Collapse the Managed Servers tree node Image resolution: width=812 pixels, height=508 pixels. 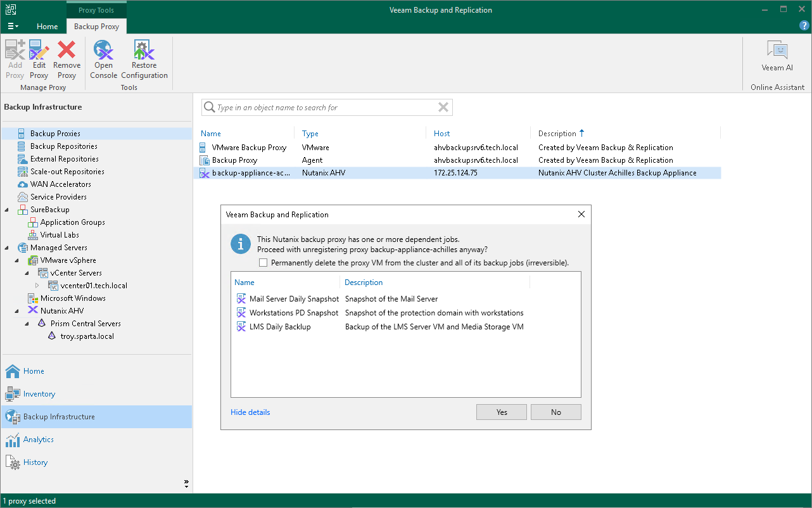tap(7, 248)
